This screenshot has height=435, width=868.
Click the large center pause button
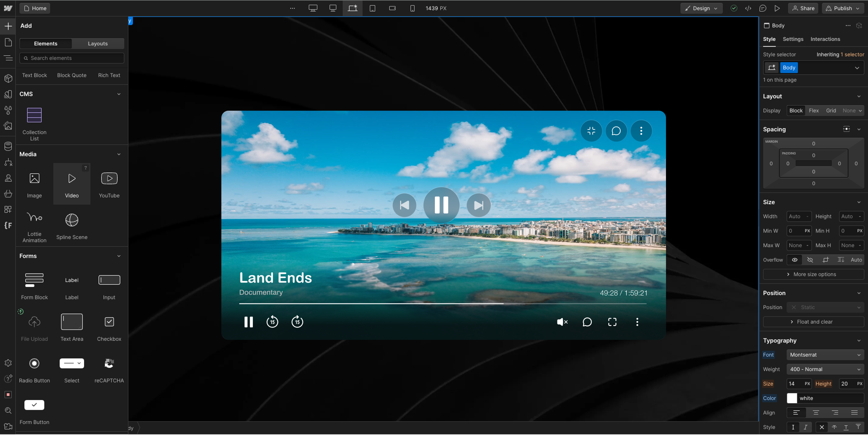coord(441,205)
